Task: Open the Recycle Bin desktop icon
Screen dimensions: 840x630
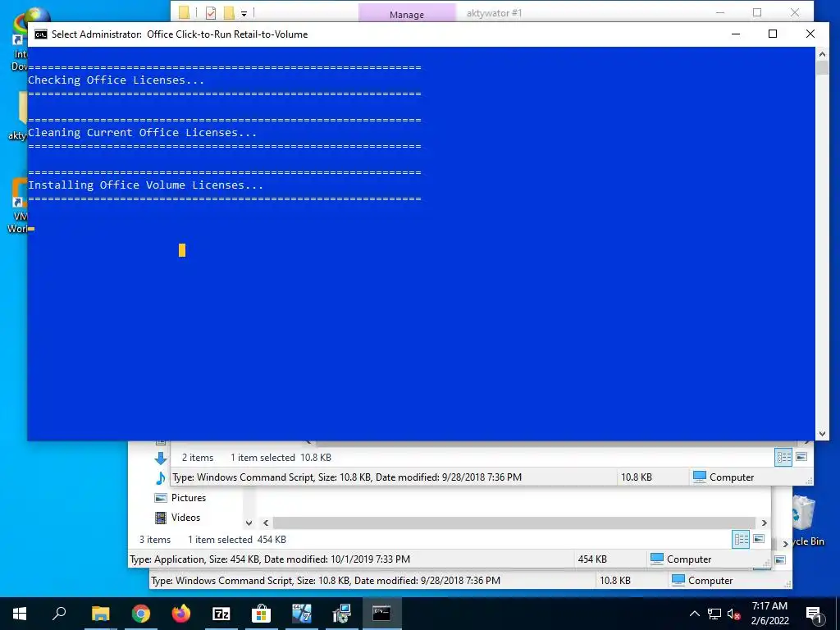Action: pos(805,521)
